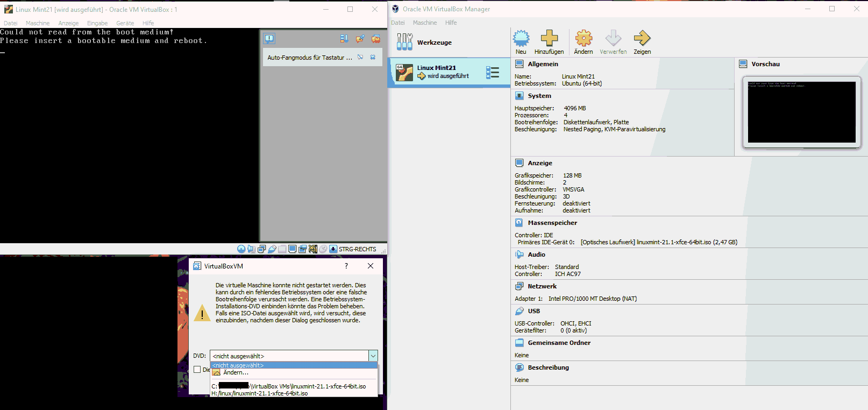868x410 pixels.
Task: Open Hilfe menu in VirtualBox Manager
Action: 451,23
